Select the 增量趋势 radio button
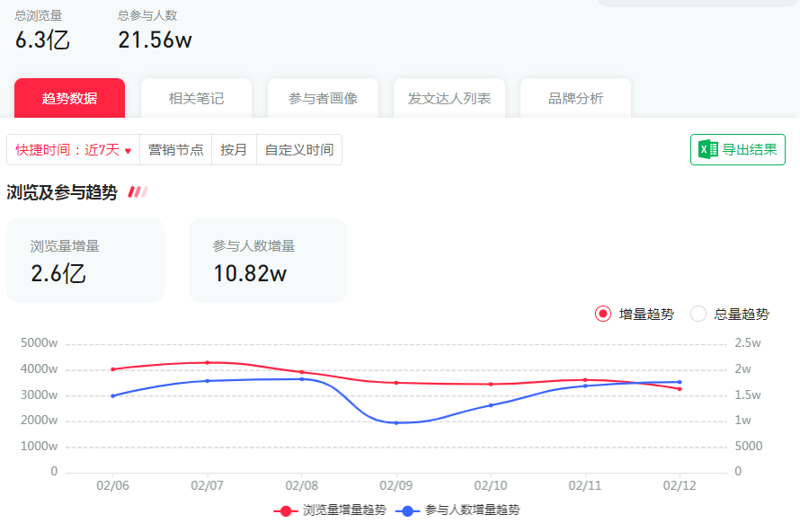 603,314
